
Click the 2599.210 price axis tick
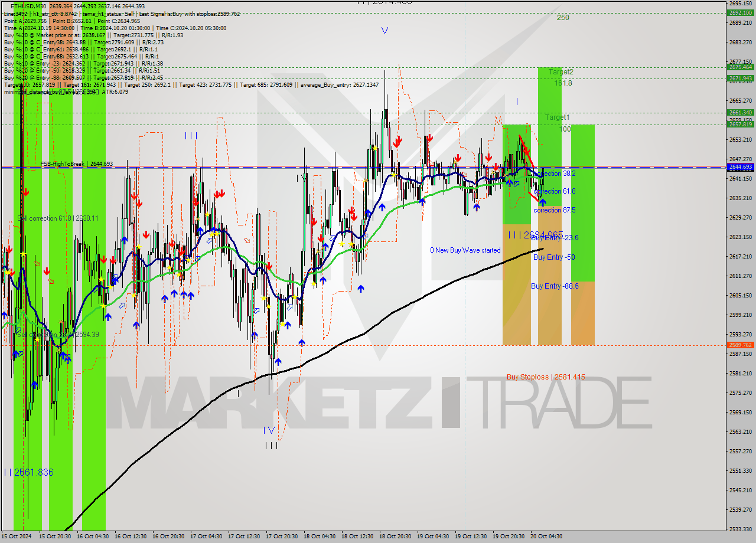tap(740, 315)
